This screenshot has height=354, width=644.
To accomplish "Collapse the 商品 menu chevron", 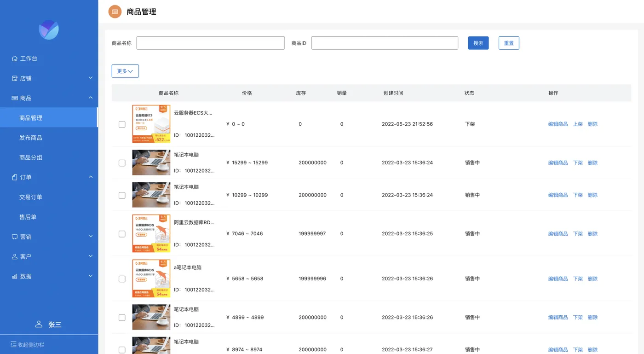I will [91, 98].
